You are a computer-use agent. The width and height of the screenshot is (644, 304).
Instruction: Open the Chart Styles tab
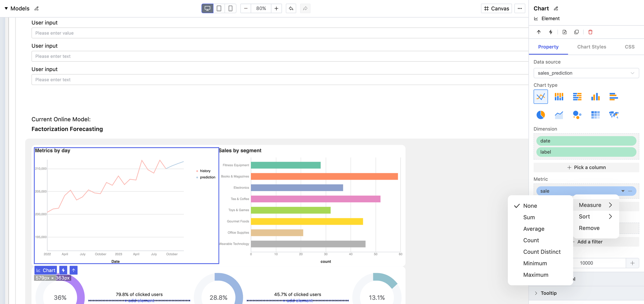coord(592,47)
